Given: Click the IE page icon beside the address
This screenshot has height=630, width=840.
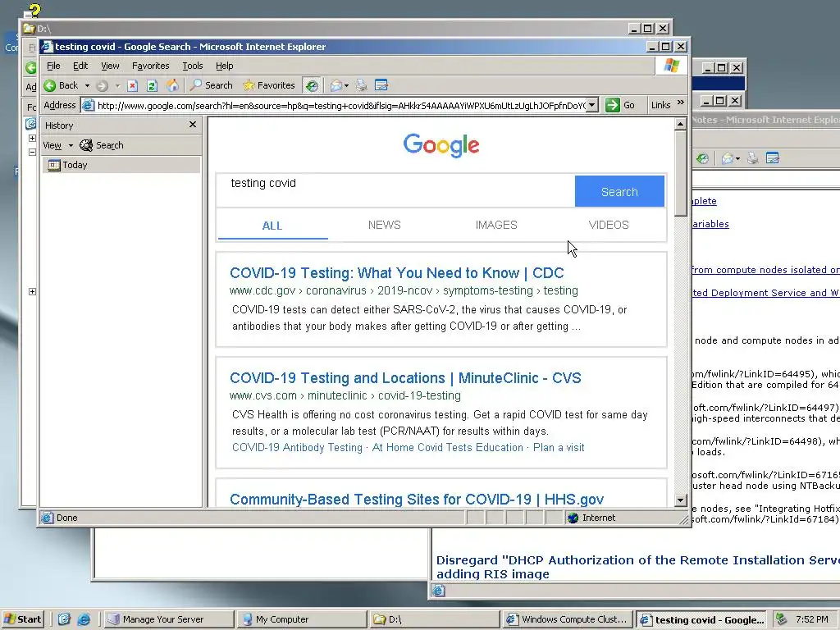Looking at the screenshot, I should tap(89, 106).
